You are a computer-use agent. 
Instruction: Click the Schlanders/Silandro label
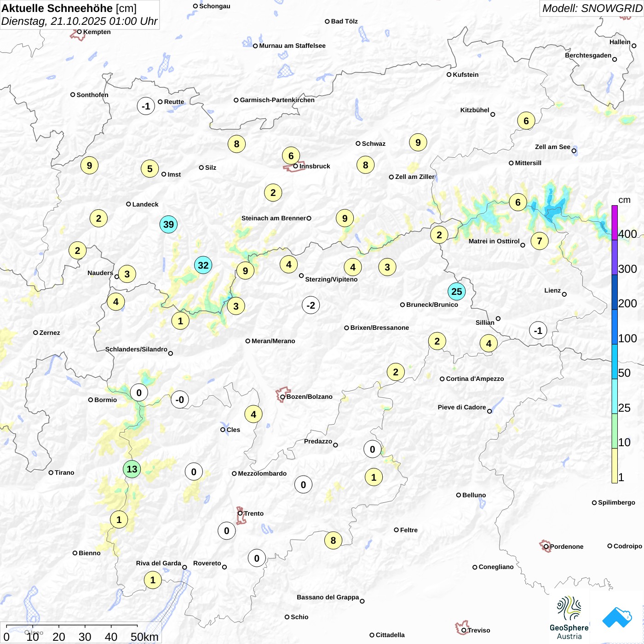pos(136,349)
